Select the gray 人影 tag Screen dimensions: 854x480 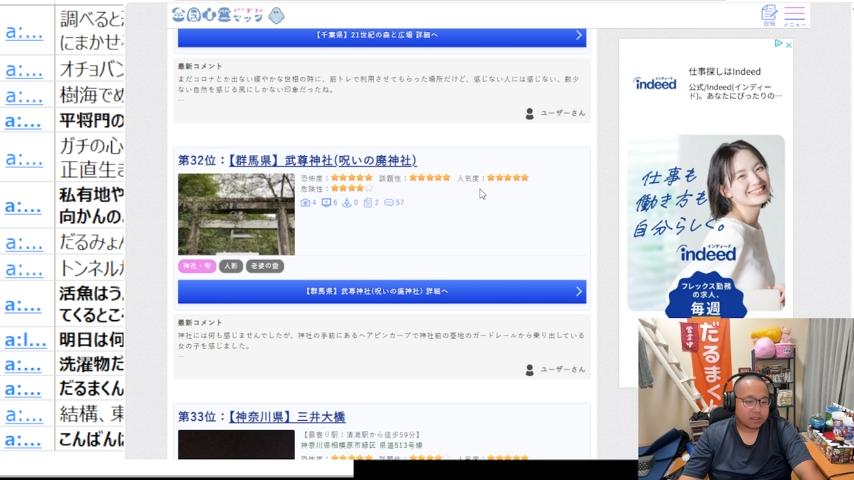pyautogui.click(x=231, y=266)
